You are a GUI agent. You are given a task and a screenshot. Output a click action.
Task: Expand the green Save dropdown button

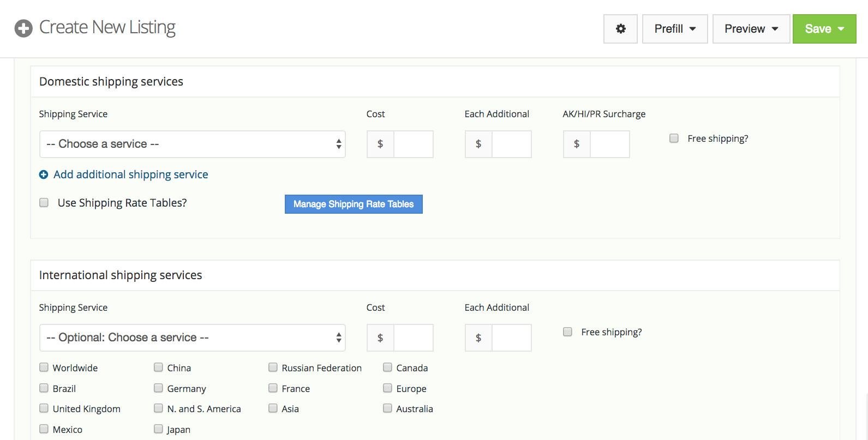[x=824, y=29]
